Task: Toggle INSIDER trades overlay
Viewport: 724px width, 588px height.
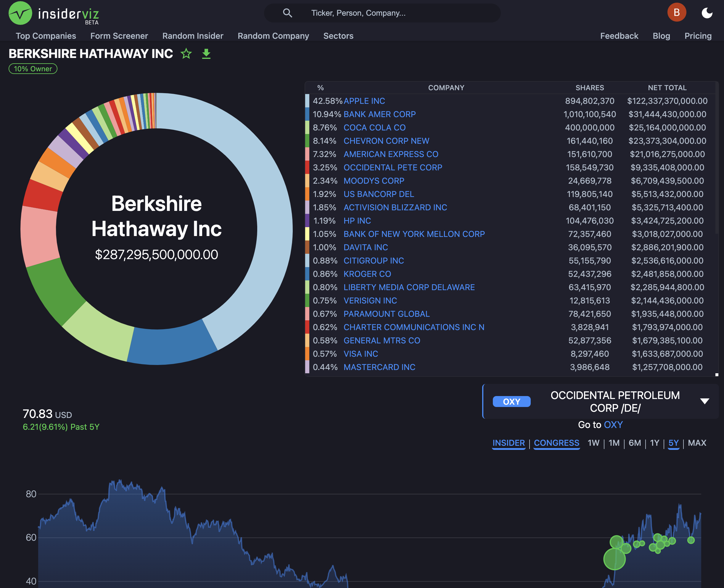Action: click(509, 443)
